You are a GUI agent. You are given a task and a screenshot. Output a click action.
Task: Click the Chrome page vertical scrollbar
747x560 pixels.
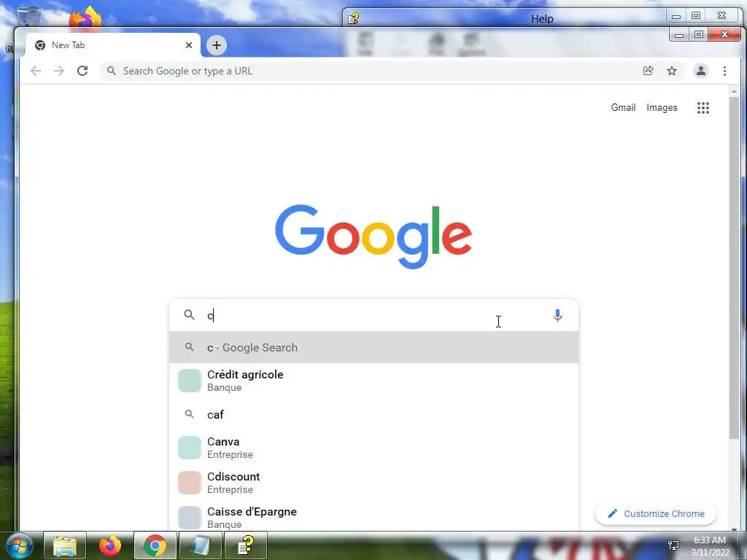[x=734, y=267]
